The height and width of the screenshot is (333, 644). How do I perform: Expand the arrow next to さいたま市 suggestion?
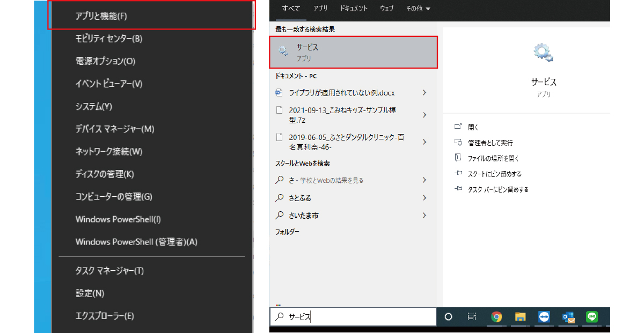pos(425,216)
